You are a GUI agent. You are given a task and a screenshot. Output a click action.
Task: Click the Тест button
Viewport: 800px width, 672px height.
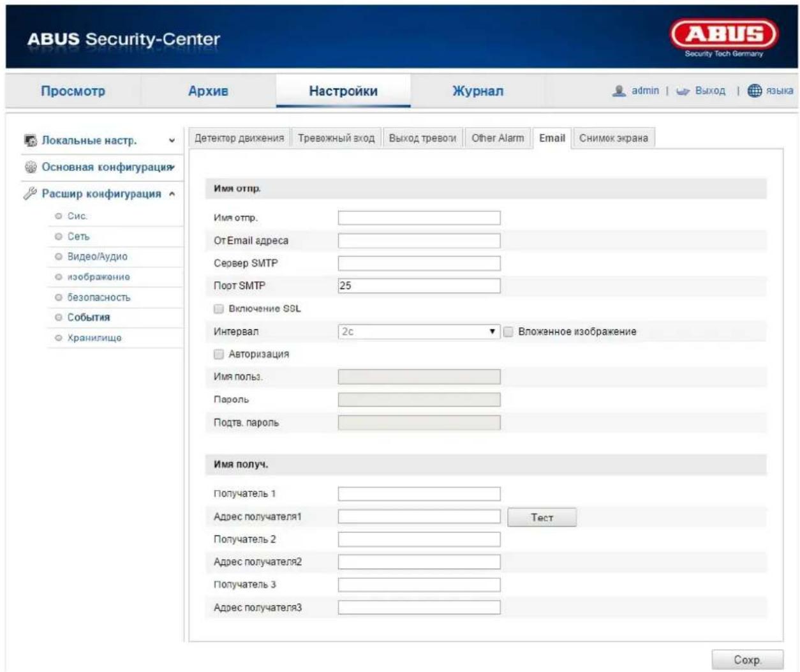point(542,518)
